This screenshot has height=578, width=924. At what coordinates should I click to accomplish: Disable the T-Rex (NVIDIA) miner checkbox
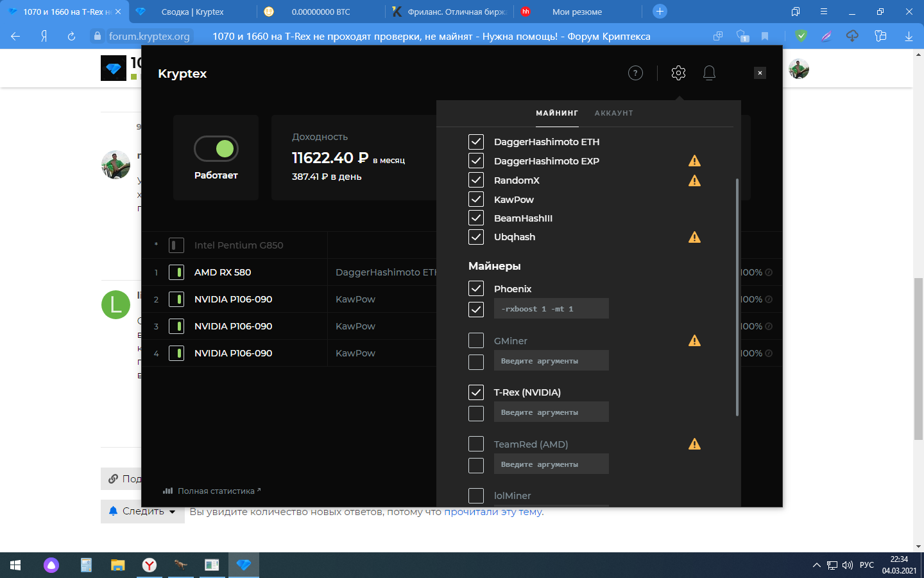point(476,392)
